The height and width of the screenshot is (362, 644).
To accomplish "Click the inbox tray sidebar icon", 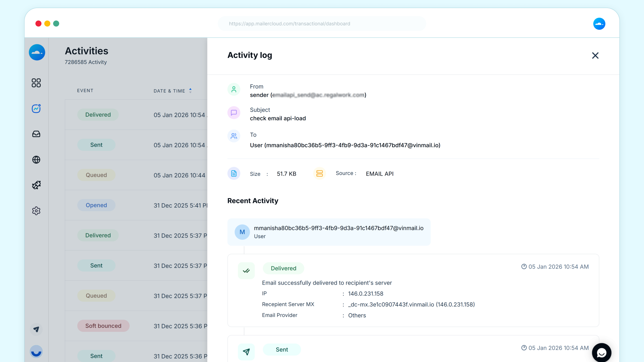I will coord(36,134).
